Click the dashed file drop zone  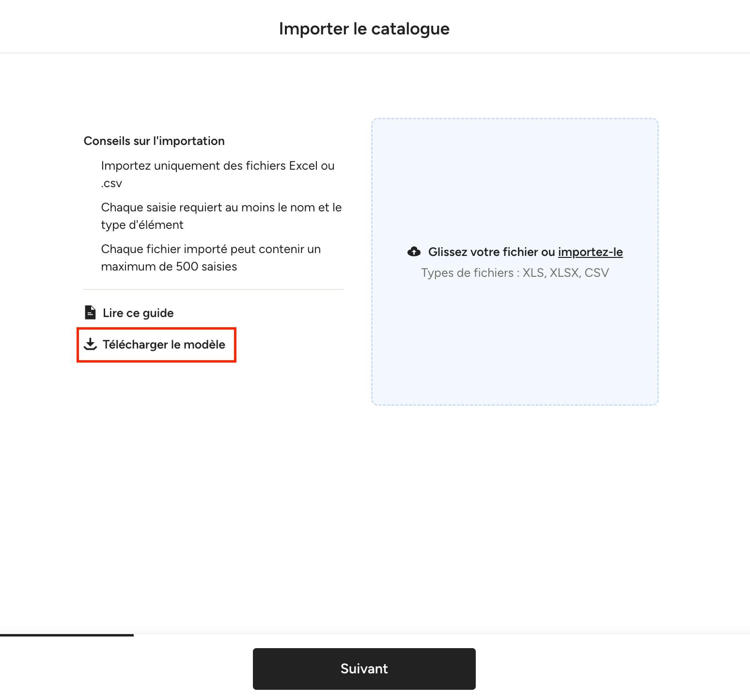515,262
